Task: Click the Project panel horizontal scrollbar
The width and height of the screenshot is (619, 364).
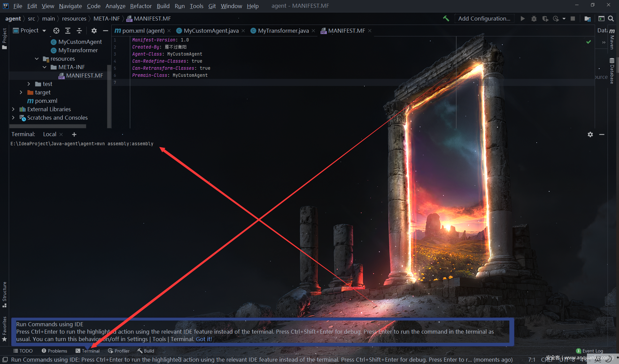Action: click(x=48, y=126)
